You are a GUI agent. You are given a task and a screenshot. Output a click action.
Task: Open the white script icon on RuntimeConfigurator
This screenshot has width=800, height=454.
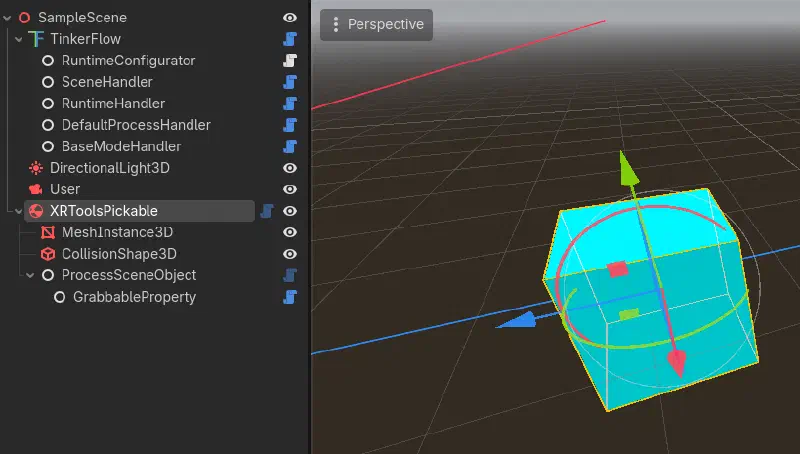click(290, 60)
